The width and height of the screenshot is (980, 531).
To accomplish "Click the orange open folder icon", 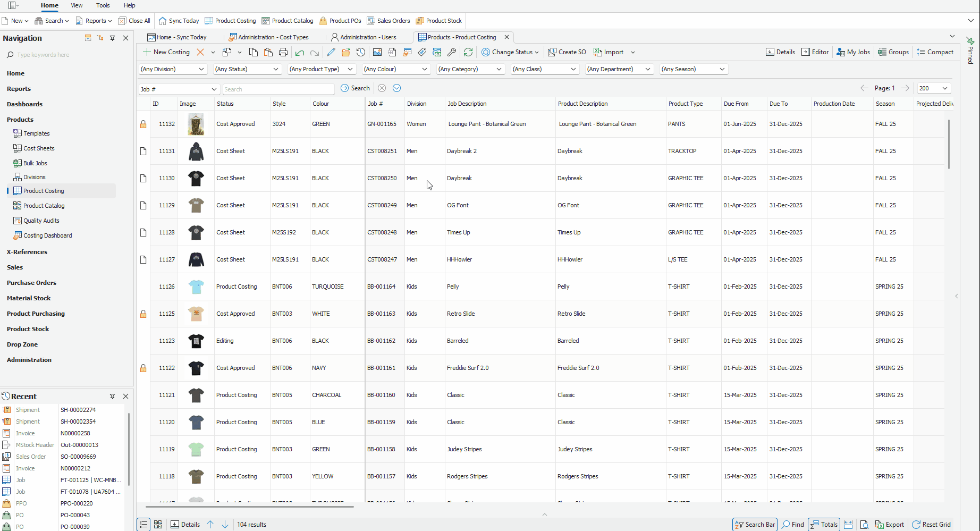I will (346, 52).
